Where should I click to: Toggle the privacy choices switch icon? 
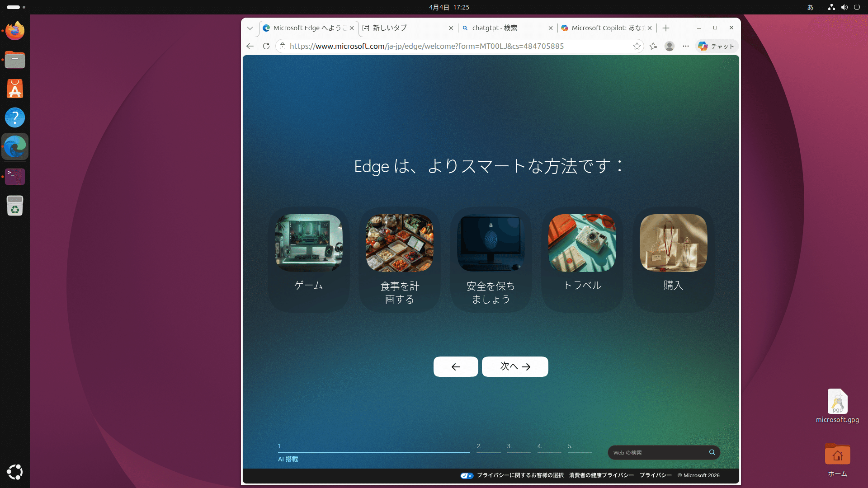click(467, 475)
